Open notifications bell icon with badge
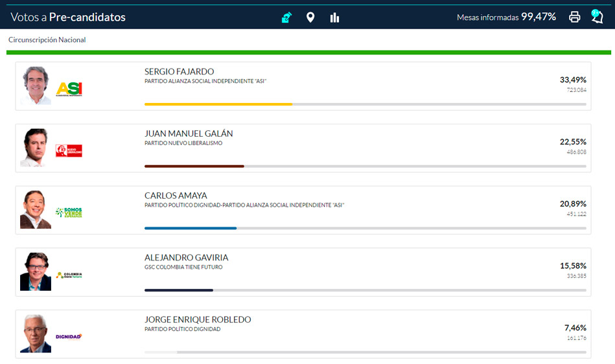The image size is (615, 364). pos(597,16)
